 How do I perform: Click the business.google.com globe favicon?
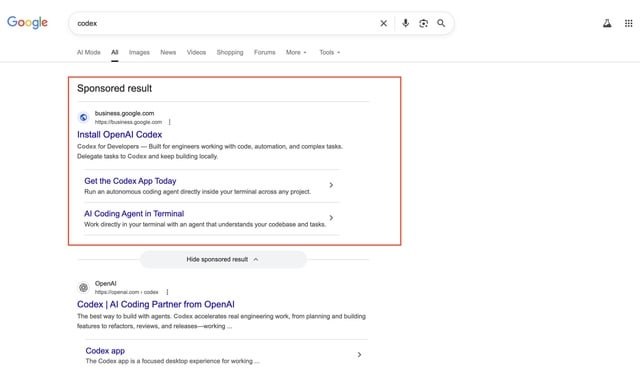pos(83,118)
